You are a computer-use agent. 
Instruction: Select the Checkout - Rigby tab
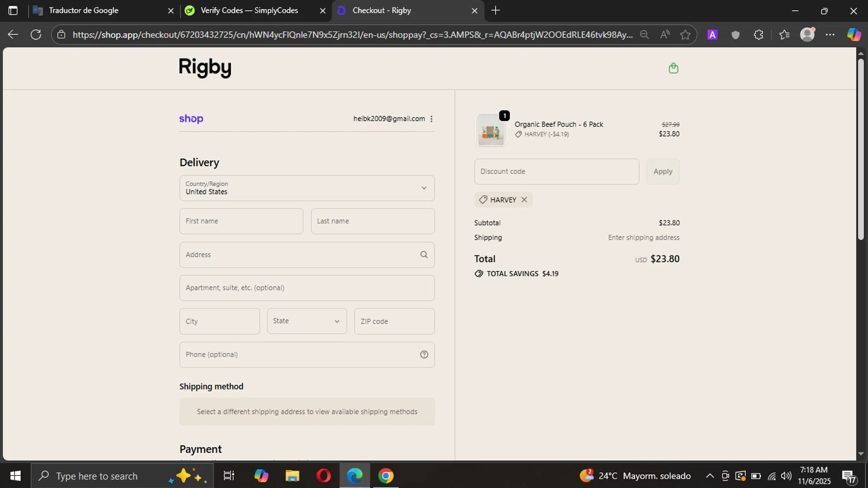pyautogui.click(x=407, y=10)
